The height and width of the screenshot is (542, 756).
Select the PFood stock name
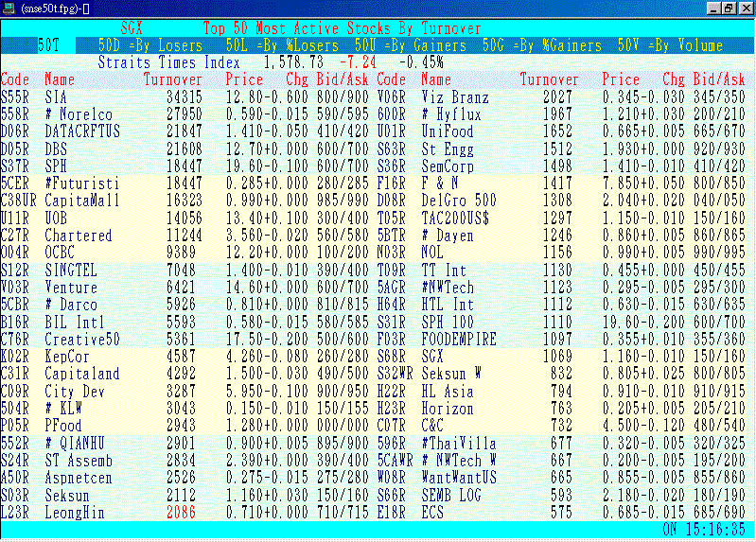pos(63,426)
